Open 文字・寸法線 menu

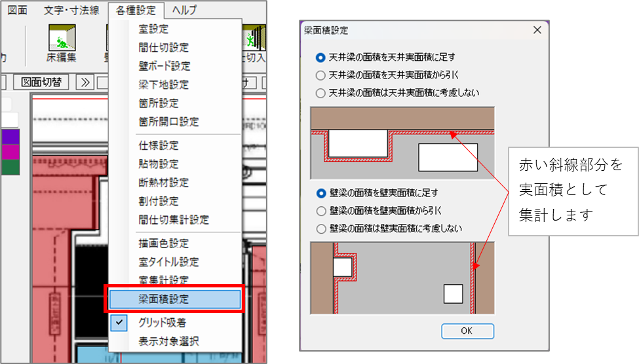click(x=71, y=10)
